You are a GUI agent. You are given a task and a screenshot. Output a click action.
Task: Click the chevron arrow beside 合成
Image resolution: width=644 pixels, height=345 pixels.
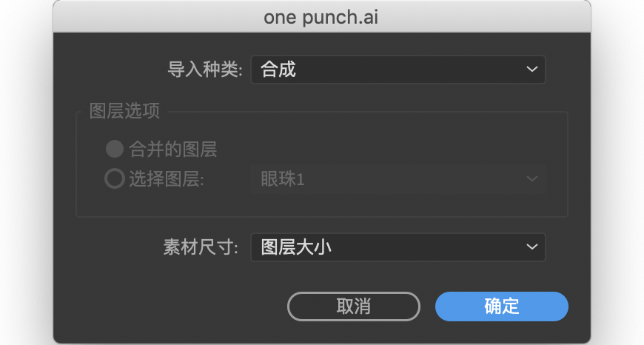click(531, 70)
